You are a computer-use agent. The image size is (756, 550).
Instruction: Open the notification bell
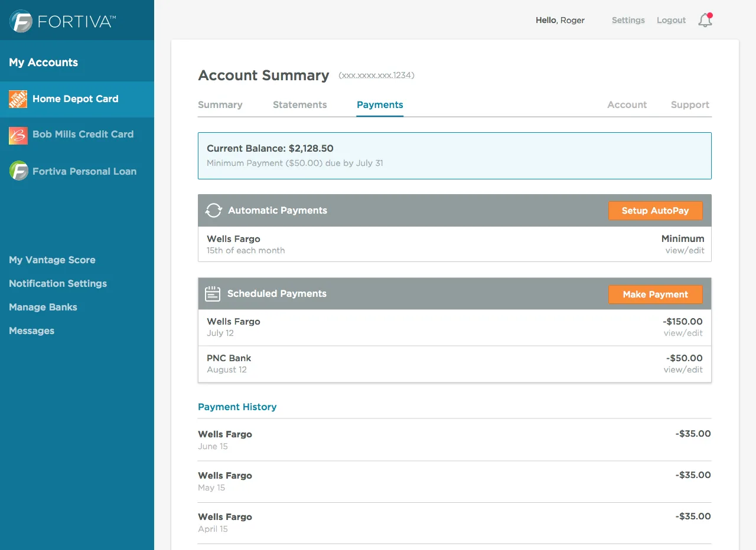coord(705,19)
